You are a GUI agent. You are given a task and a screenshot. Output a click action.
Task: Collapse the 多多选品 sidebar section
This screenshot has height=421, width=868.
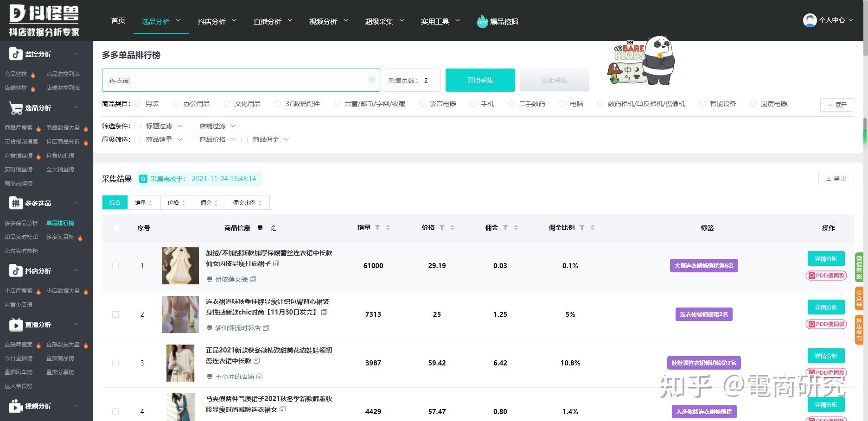click(76, 203)
